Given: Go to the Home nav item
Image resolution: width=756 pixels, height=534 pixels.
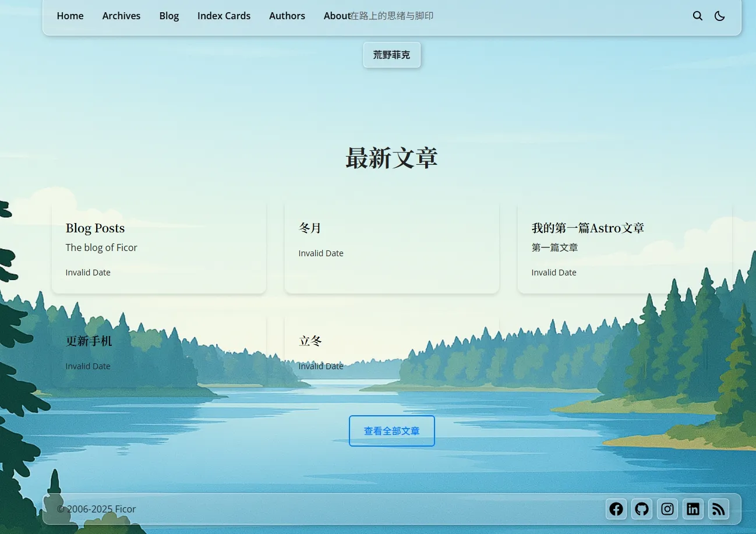Looking at the screenshot, I should (70, 16).
